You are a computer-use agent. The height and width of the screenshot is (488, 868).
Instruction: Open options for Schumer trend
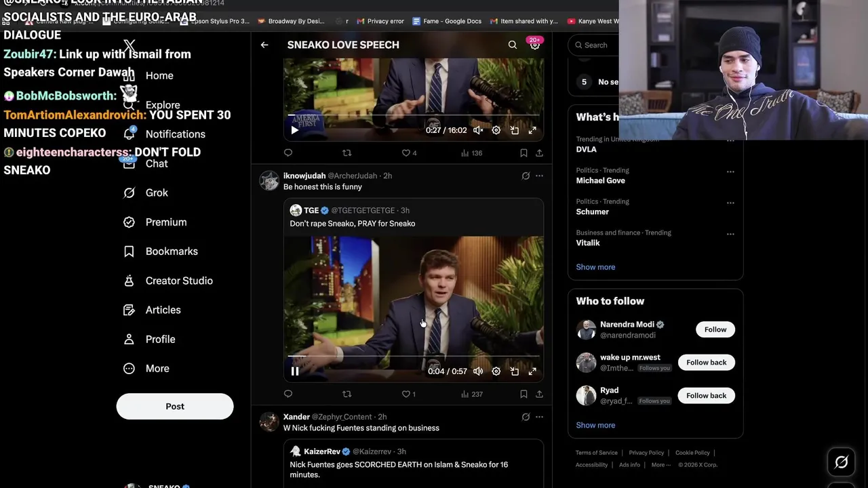pyautogui.click(x=730, y=203)
